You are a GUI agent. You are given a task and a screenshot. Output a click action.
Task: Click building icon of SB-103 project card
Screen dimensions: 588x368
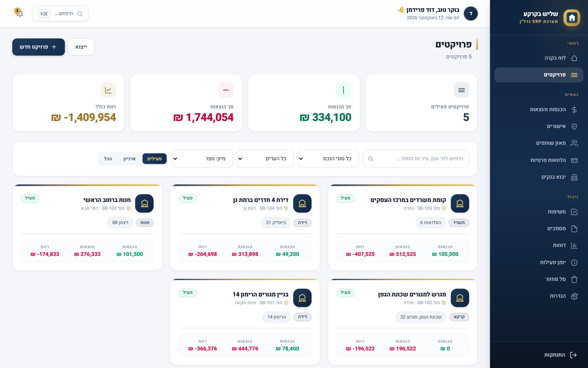point(144,203)
